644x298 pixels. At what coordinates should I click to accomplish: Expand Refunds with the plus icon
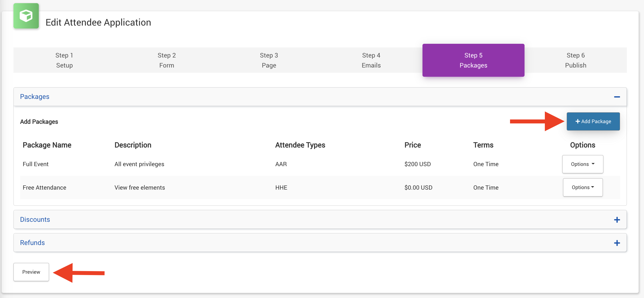click(617, 243)
